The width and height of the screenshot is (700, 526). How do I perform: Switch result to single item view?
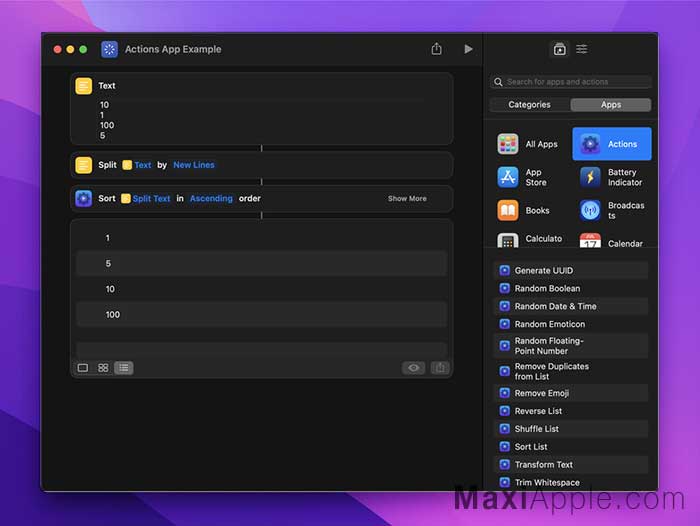click(83, 367)
